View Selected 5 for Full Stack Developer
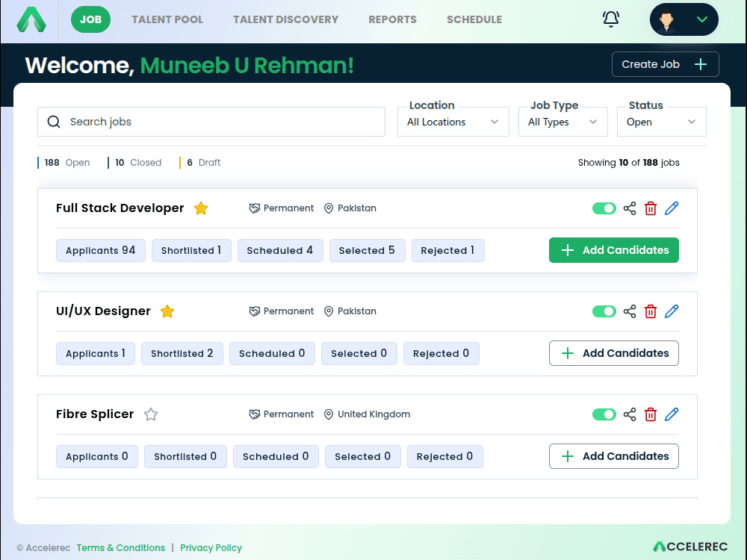 click(x=367, y=250)
